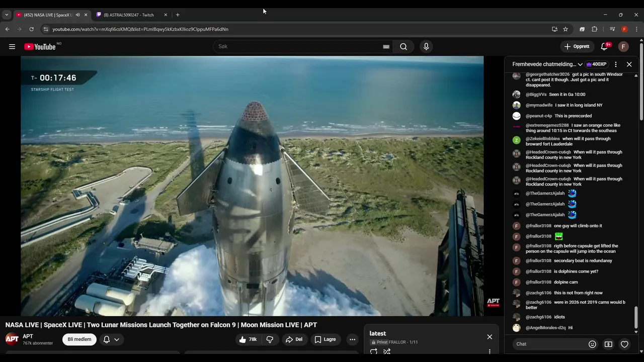Image resolution: width=644 pixels, height=362 pixels.
Task: Open the tab search dropdown arrow
Action: point(7,15)
